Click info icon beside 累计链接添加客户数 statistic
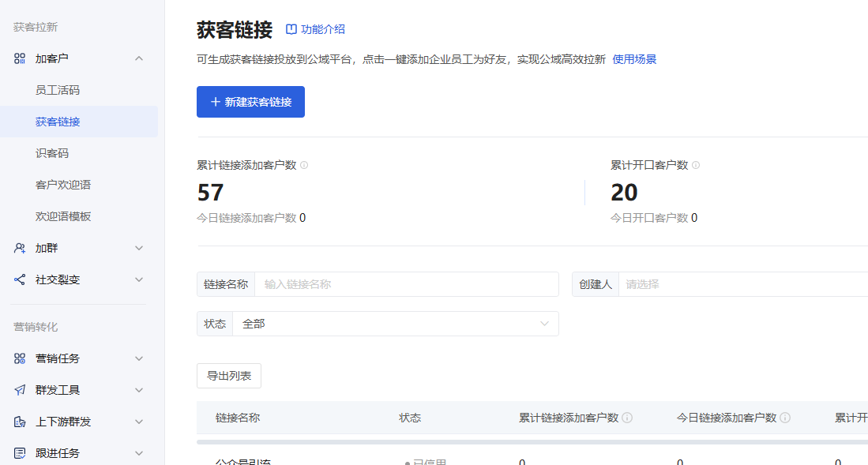The image size is (868, 465). (x=304, y=165)
